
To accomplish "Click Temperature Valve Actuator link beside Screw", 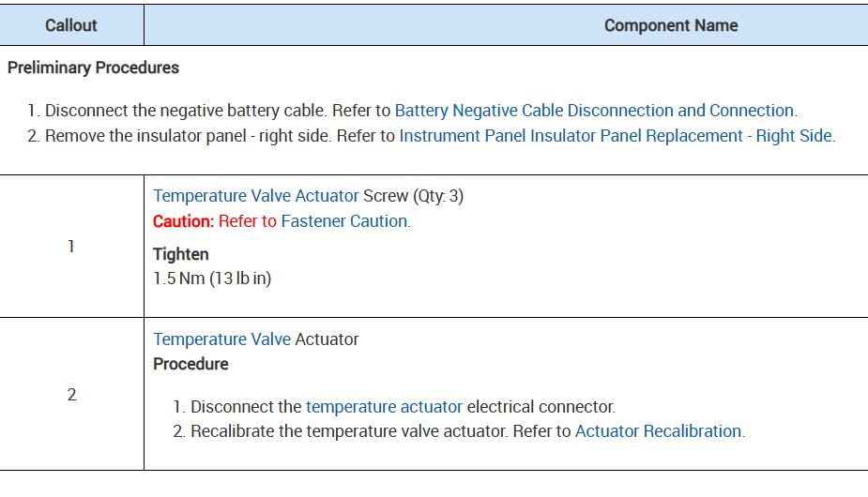I will 255,196.
